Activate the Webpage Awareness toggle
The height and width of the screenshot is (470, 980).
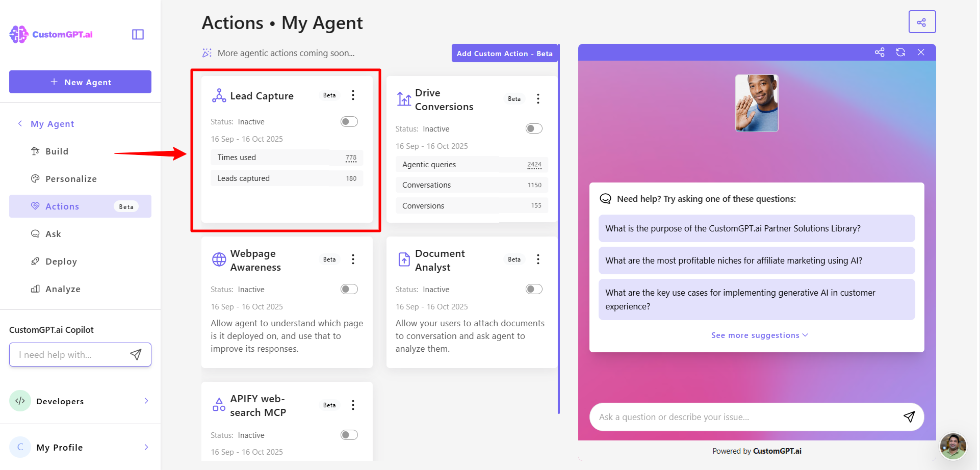coord(349,289)
